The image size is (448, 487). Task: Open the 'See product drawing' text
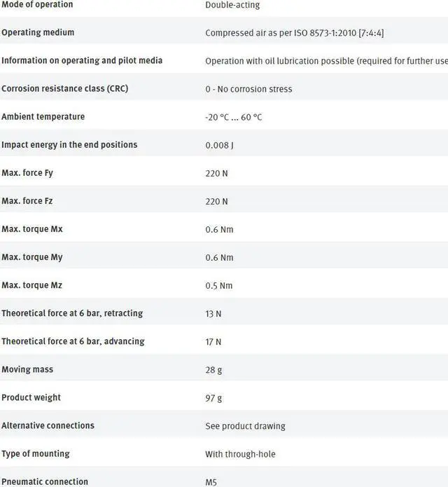(245, 425)
